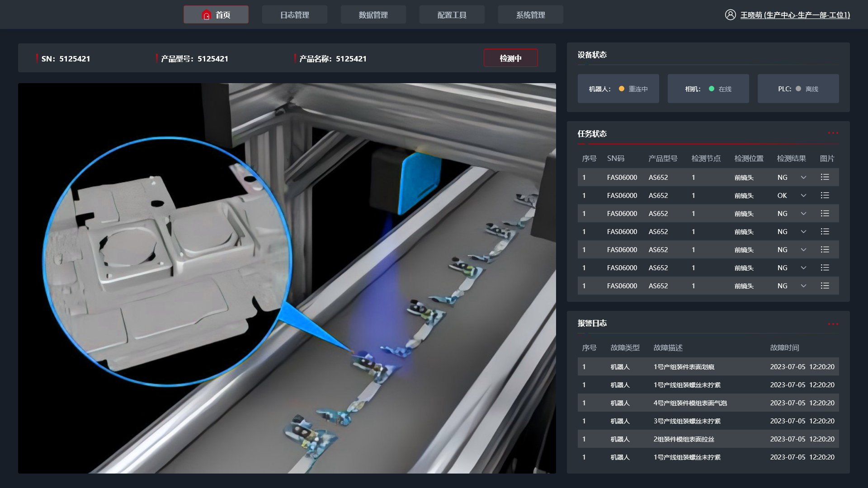Open the 任务状态 panel three-dot menu

pyautogui.click(x=833, y=133)
